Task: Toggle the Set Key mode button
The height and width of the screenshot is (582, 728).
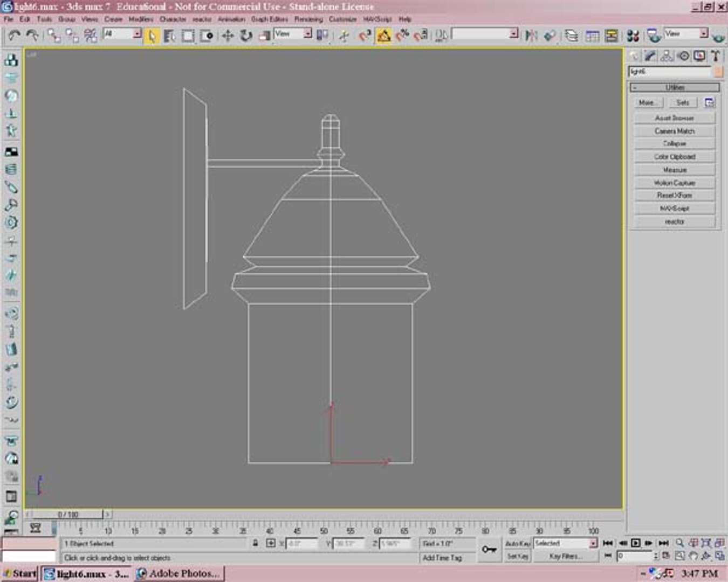Action: (x=518, y=556)
